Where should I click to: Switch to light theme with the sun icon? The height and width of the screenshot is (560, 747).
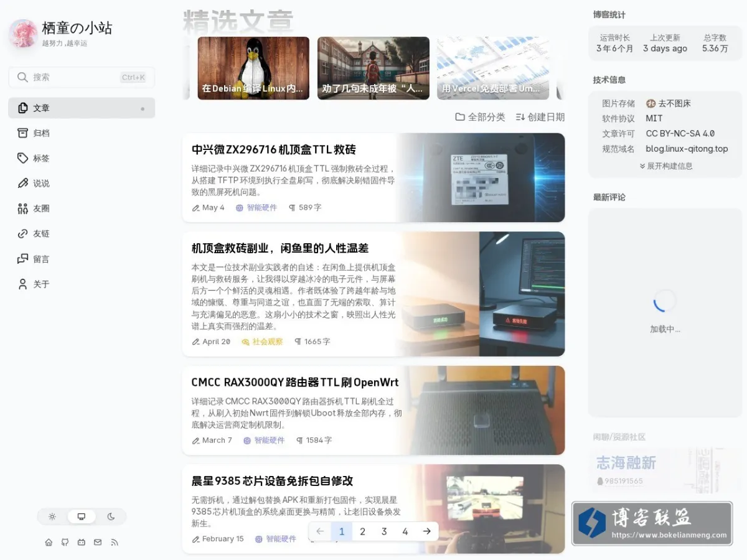pos(52,516)
